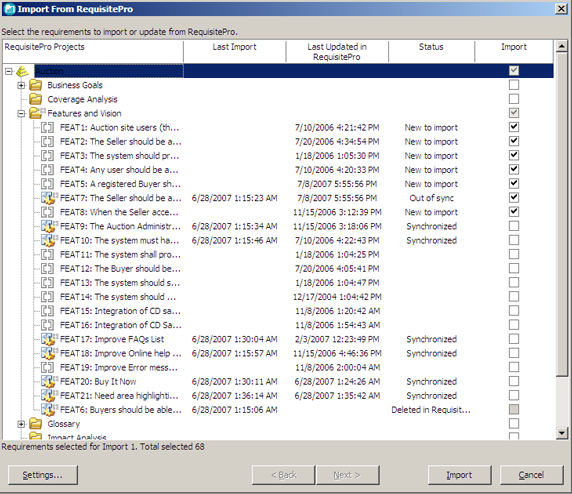Click the FEAT18 imported requirement icon
Screen dimensions: 572x494
(x=49, y=353)
